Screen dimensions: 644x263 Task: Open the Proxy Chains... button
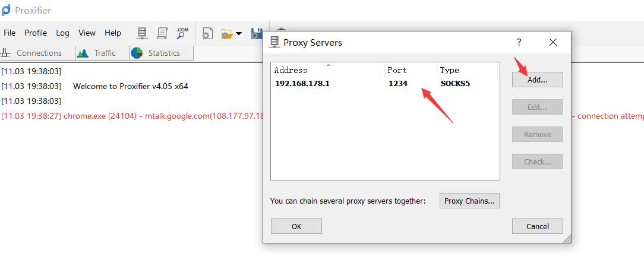pos(469,201)
